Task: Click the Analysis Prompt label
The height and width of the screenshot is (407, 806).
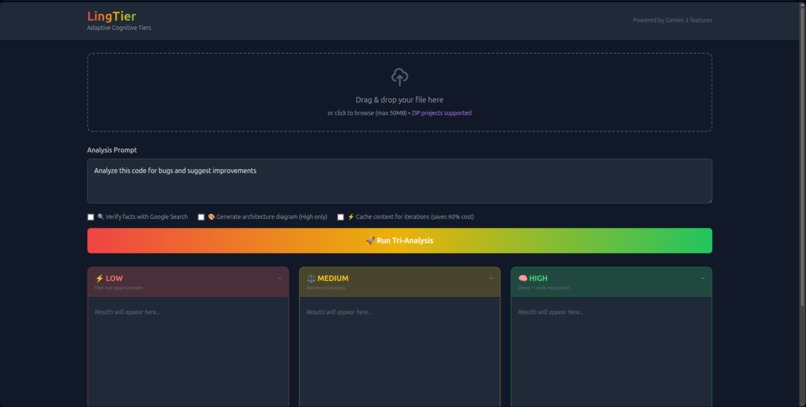Action: (x=112, y=150)
